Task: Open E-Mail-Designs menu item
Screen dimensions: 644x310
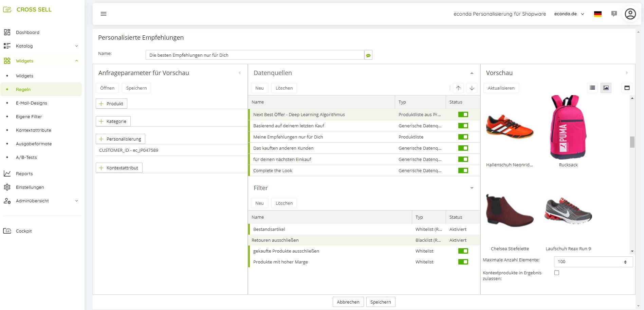Action: (32, 103)
